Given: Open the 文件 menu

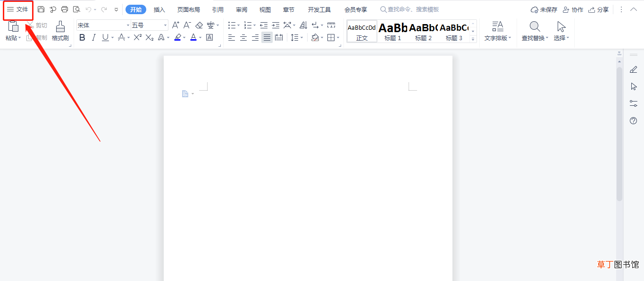Looking at the screenshot, I should (x=18, y=9).
